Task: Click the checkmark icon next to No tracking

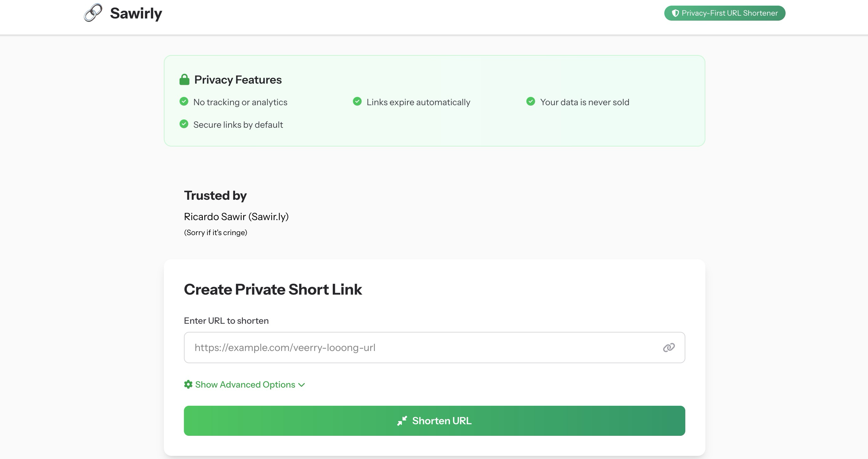Action: 184,101
